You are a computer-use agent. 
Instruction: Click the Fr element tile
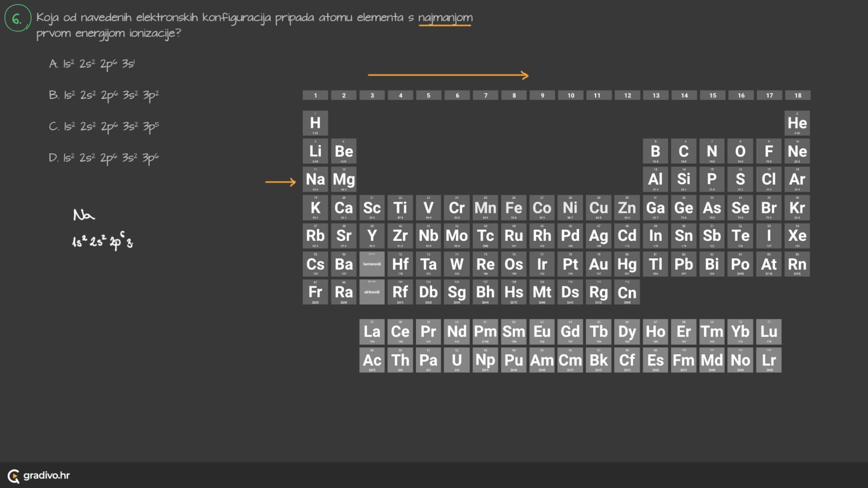[x=315, y=292]
